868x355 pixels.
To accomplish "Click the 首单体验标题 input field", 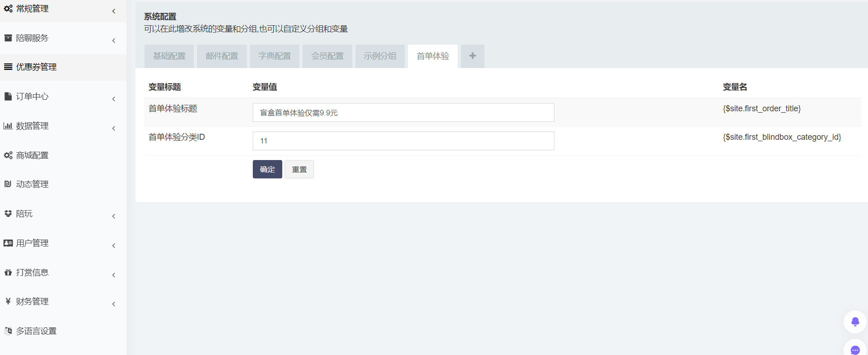I will pyautogui.click(x=403, y=113).
